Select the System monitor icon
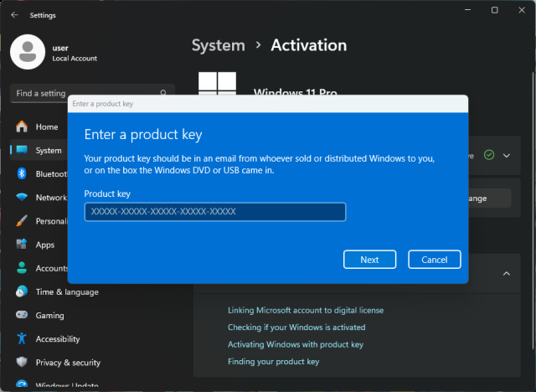This screenshot has width=536, height=392. (x=22, y=150)
